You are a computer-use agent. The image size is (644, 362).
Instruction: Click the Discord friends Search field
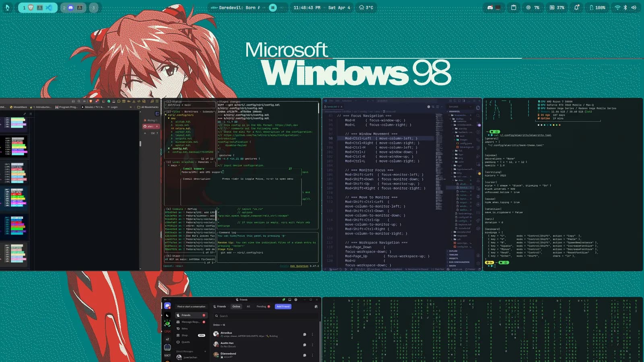pyautogui.click(x=266, y=316)
